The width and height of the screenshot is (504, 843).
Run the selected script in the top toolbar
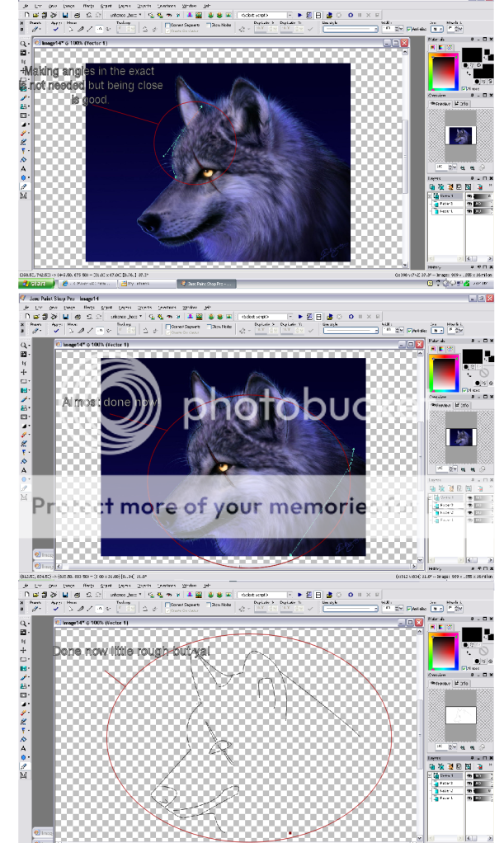(x=299, y=15)
